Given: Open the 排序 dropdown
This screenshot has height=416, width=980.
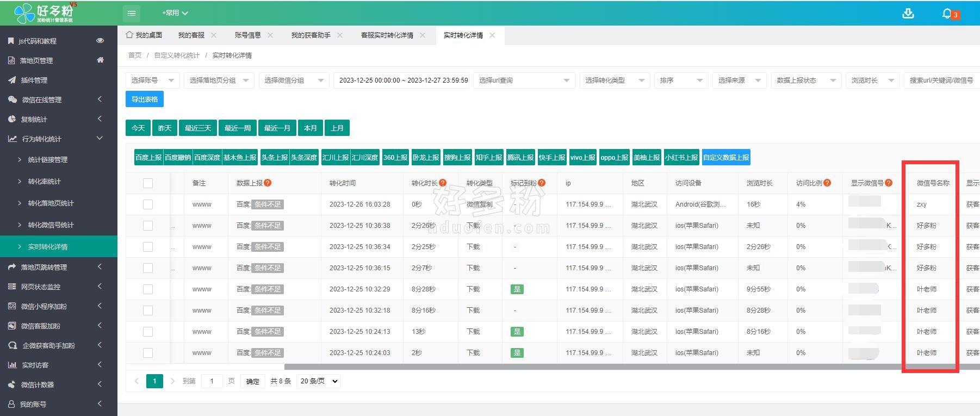Looking at the screenshot, I should coord(681,80).
